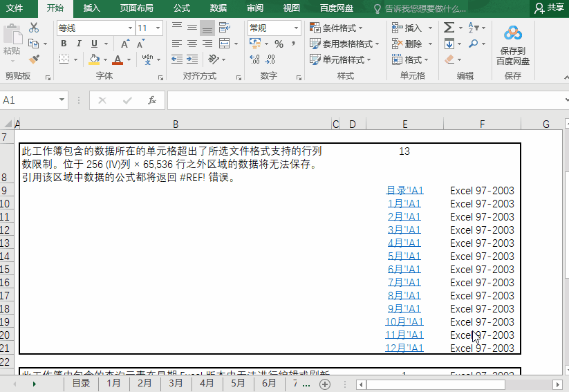Select the Format Painter brush

(34, 59)
